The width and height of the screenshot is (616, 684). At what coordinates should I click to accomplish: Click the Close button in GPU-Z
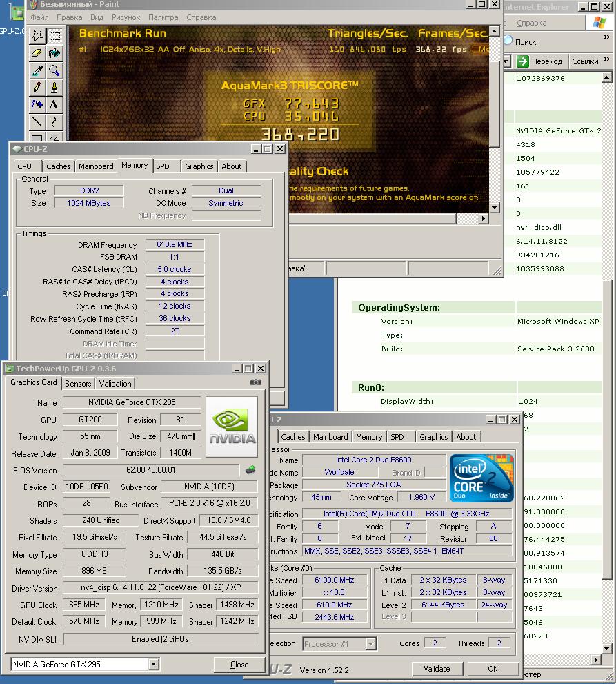pyautogui.click(x=239, y=665)
